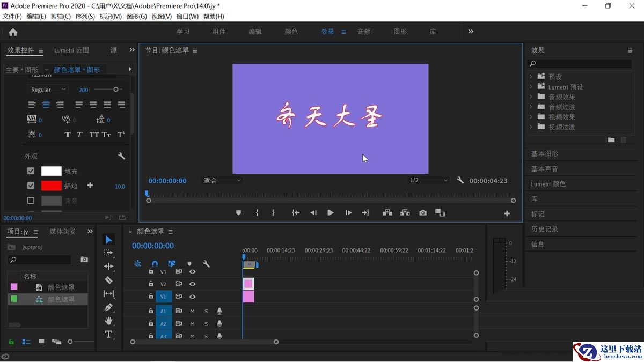Expand the 预设 effects folder
This screenshot has height=362, width=644.
[531, 77]
